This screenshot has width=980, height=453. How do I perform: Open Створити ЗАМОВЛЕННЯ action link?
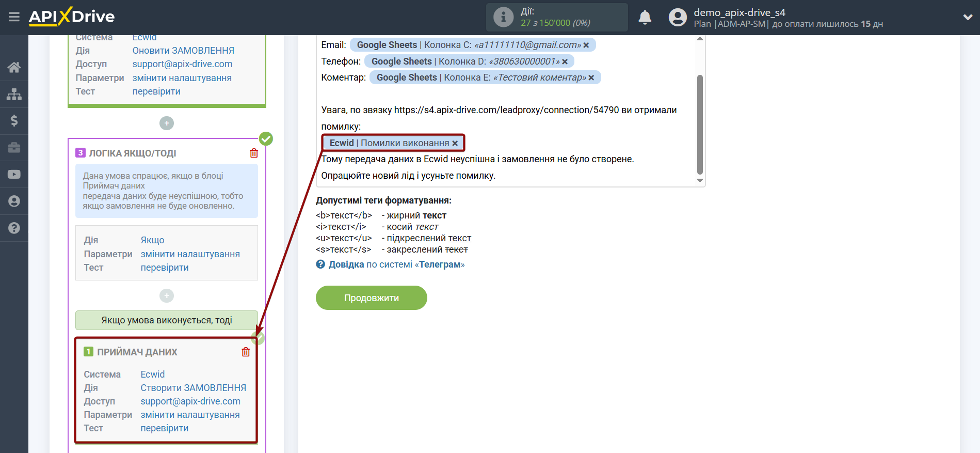(x=194, y=388)
